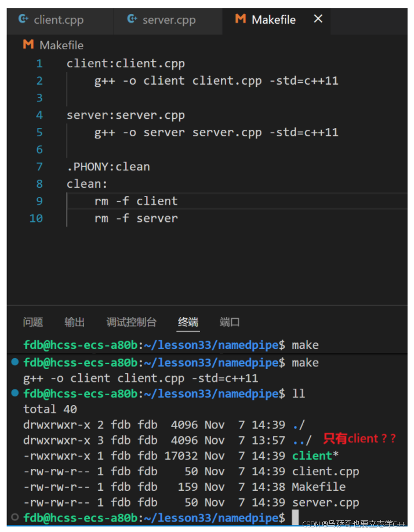This screenshot has height=532, width=414.
Task: Click the C++ icon on server.cpp tab
Action: (132, 19)
